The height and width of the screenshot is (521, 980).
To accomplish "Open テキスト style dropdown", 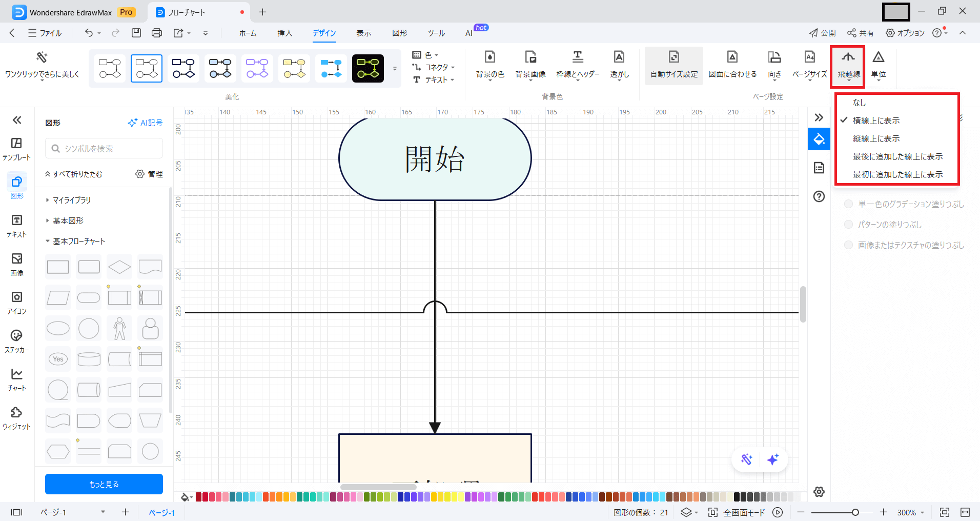I will tap(434, 79).
